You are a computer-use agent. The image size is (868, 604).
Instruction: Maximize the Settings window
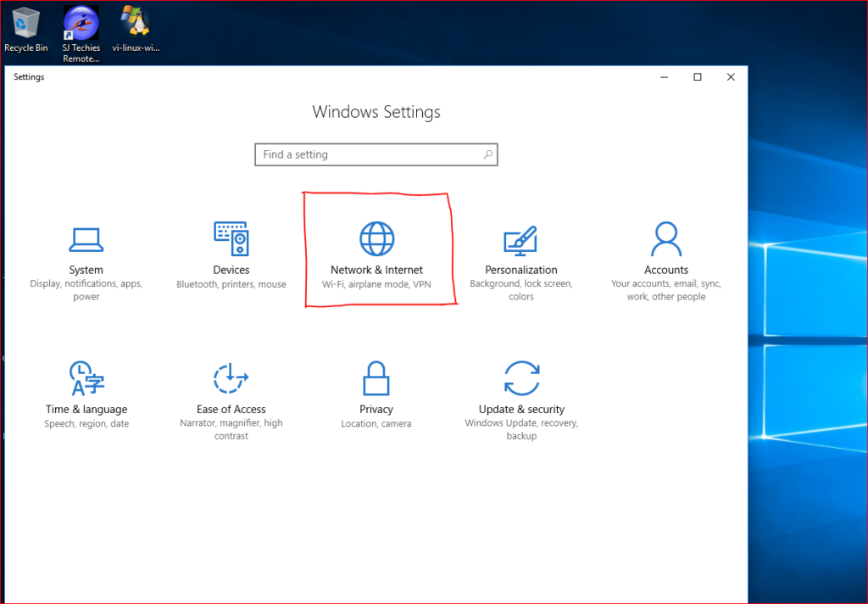click(x=698, y=77)
